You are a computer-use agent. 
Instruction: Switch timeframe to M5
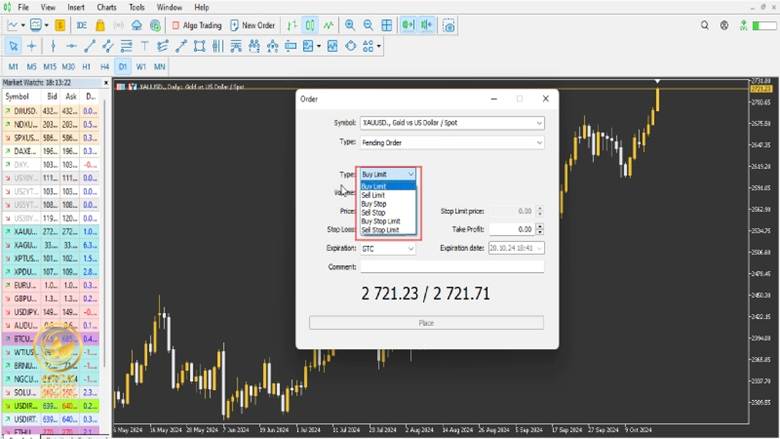pyautogui.click(x=32, y=67)
